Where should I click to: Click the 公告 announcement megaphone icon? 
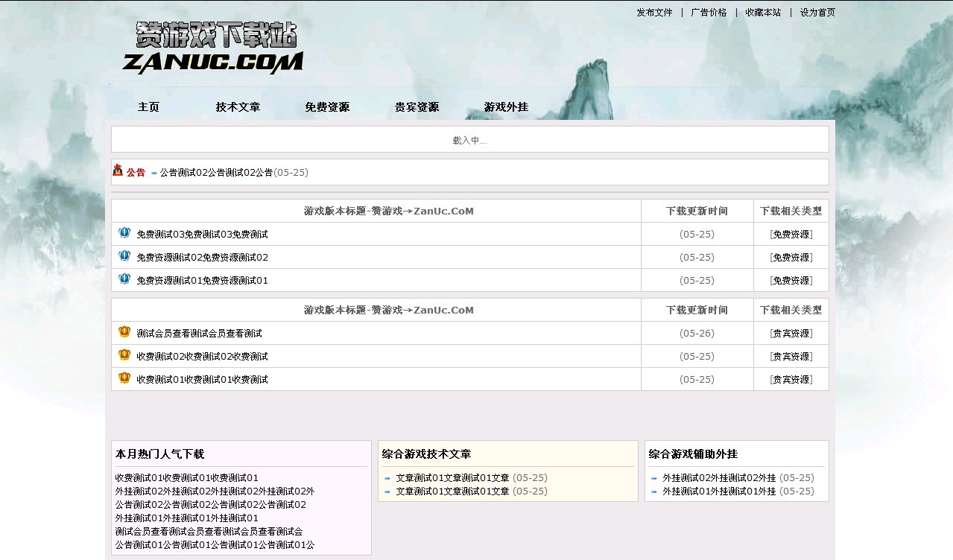119,171
